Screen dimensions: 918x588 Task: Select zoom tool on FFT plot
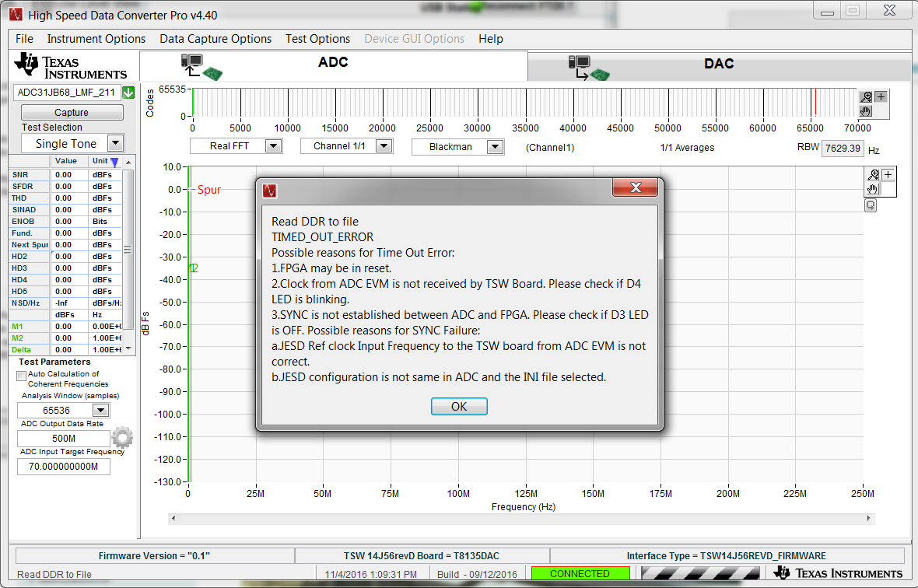tap(874, 175)
